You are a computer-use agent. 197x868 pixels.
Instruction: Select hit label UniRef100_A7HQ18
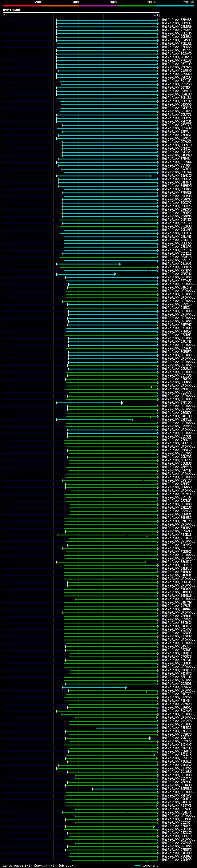177,653
